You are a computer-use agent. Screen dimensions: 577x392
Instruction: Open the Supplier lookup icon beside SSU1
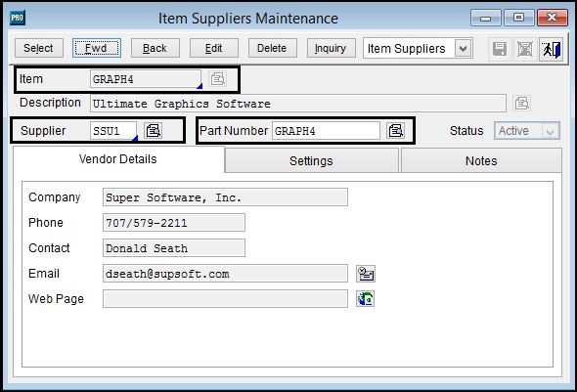point(154,131)
